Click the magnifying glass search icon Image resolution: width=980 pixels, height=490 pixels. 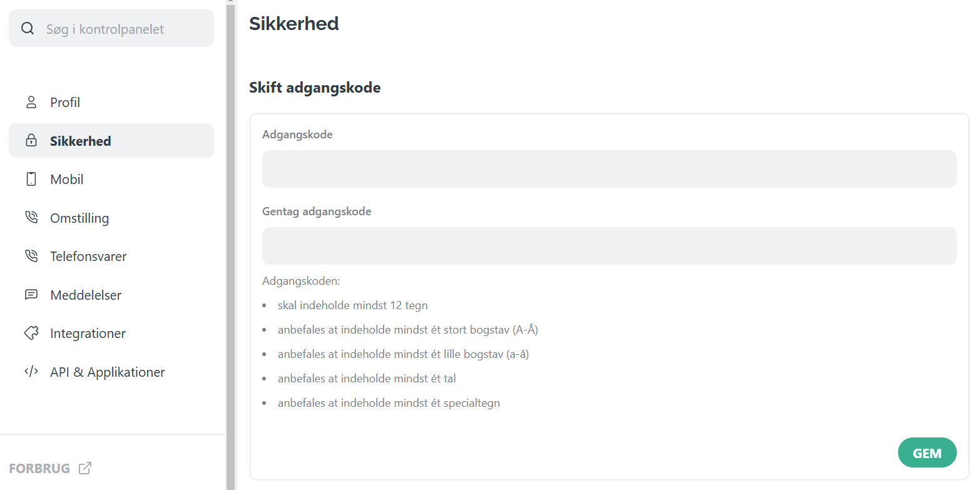(28, 28)
